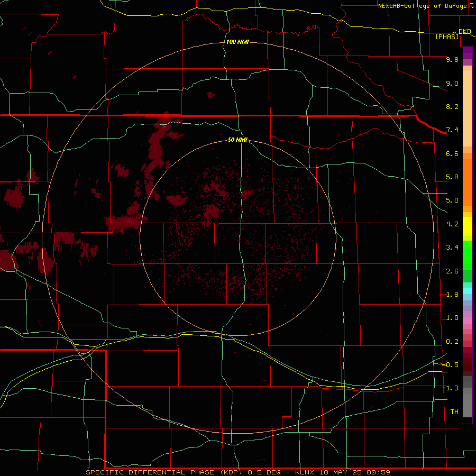Pick the light peach segment of color bar
The width and height of the screenshot is (476, 476).
click(x=467, y=108)
